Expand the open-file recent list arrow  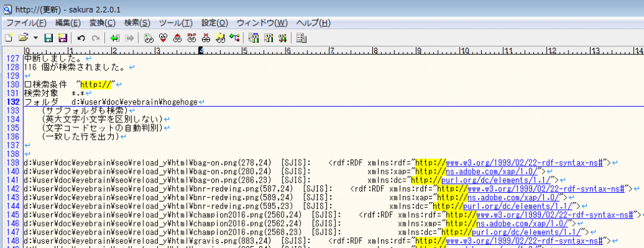pyautogui.click(x=35, y=38)
